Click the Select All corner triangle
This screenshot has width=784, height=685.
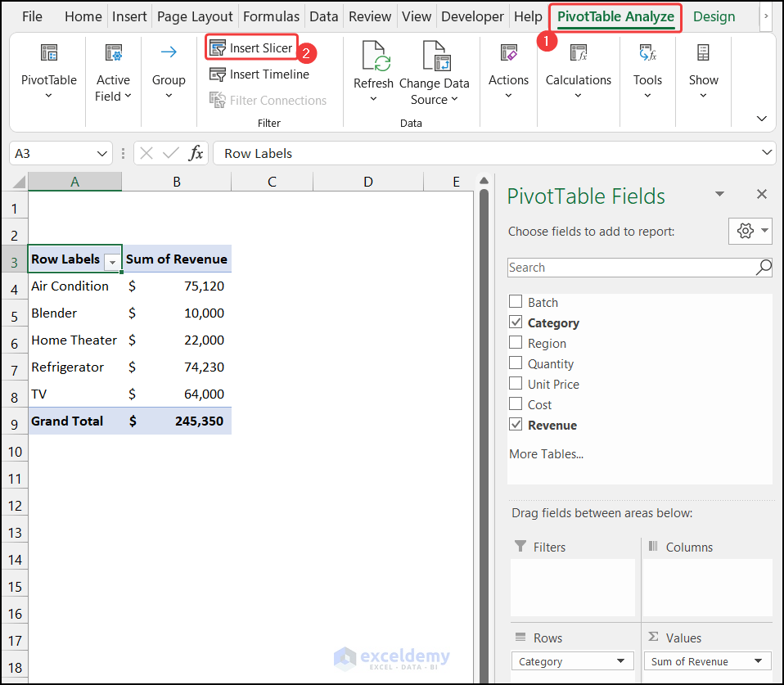(18, 182)
